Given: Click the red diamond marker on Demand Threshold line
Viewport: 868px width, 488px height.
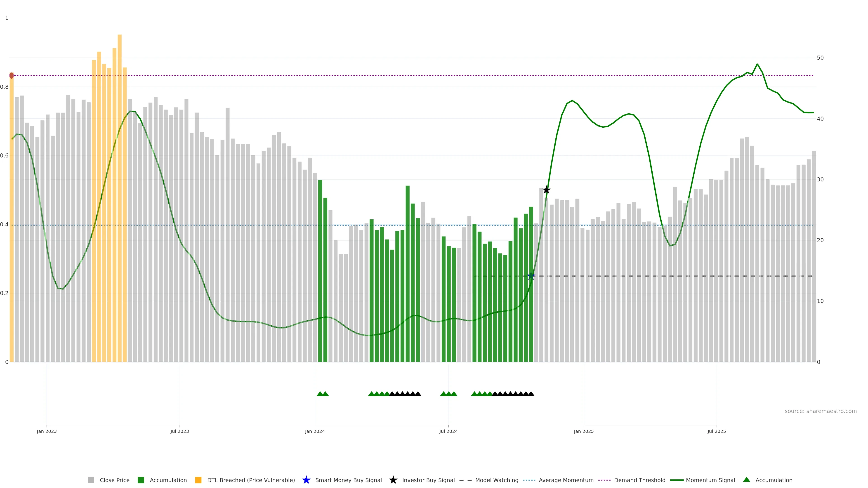Looking at the screenshot, I should (x=12, y=75).
